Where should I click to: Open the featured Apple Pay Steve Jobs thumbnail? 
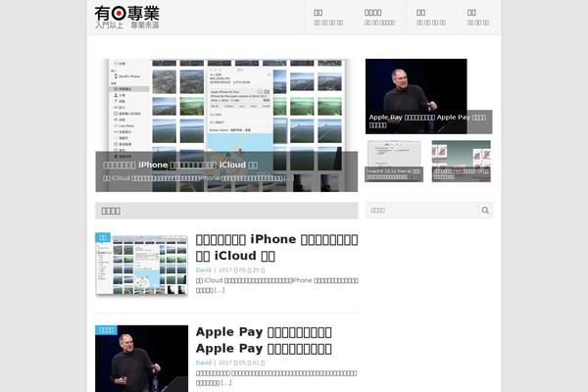tap(416, 96)
